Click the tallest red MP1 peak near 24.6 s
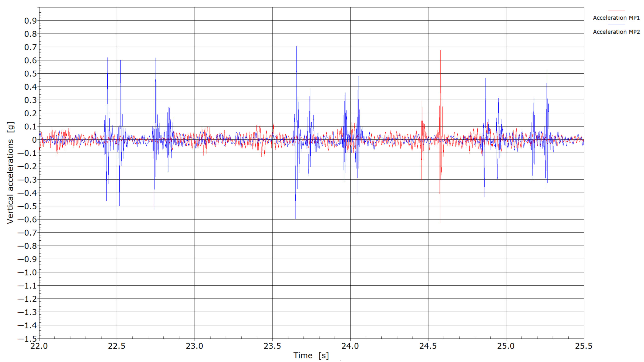Viewport: 644px width, 362px height. [x=440, y=51]
